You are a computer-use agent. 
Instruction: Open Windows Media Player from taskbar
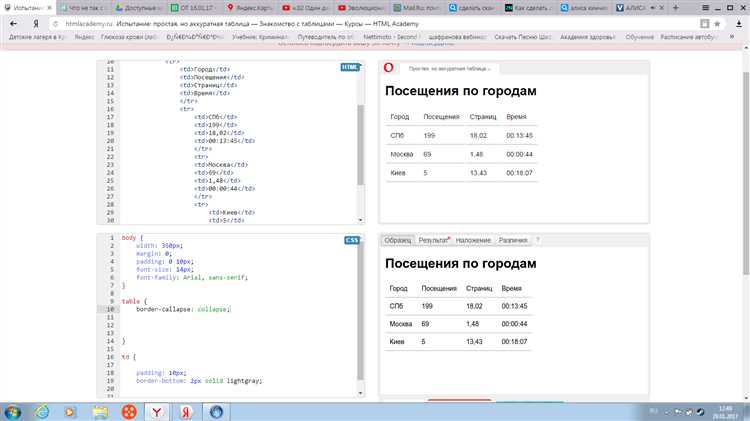[70, 412]
